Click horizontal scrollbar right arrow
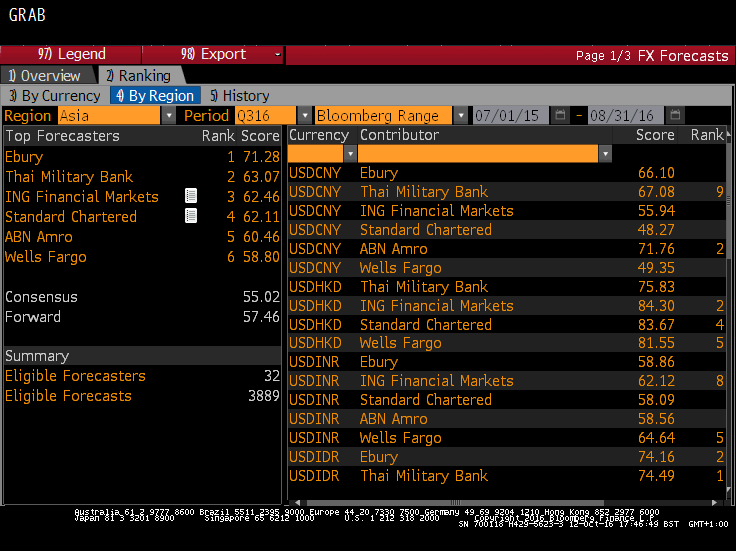This screenshot has height=551, width=736. (714, 503)
